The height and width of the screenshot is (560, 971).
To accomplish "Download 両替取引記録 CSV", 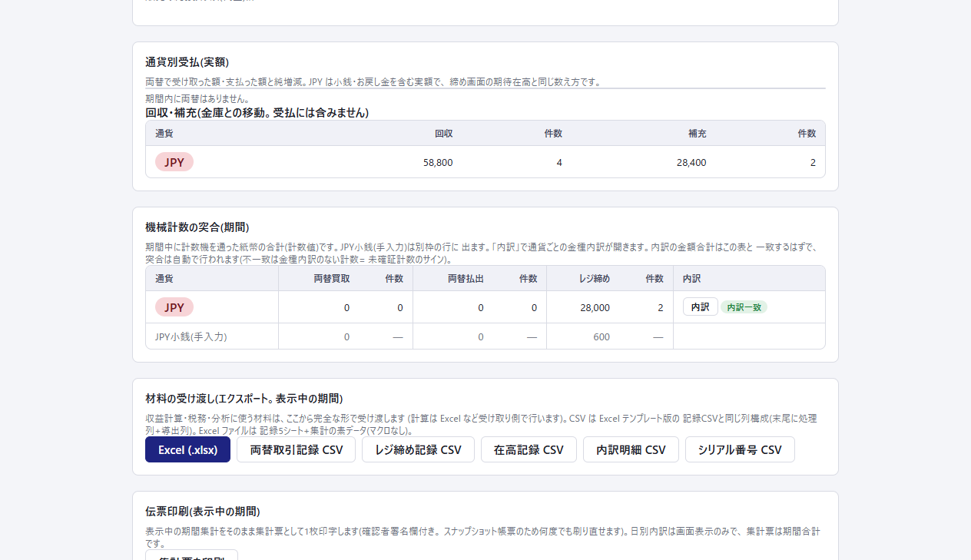I will (x=296, y=449).
